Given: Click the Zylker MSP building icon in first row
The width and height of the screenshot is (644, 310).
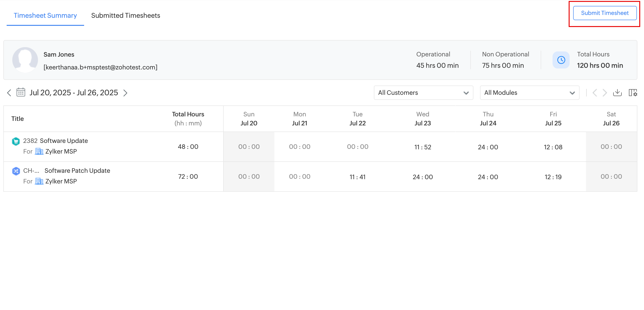Looking at the screenshot, I should 39,151.
